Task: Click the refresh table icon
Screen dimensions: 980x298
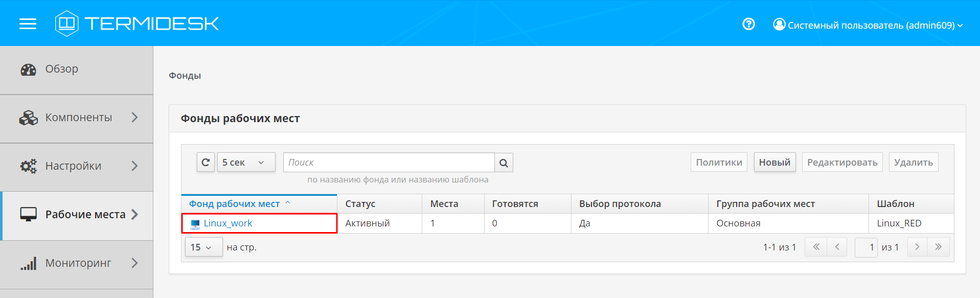Action: coord(206,163)
